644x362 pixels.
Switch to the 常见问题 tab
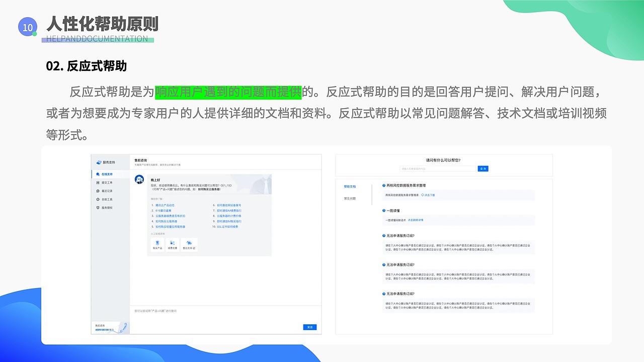pos(350,198)
